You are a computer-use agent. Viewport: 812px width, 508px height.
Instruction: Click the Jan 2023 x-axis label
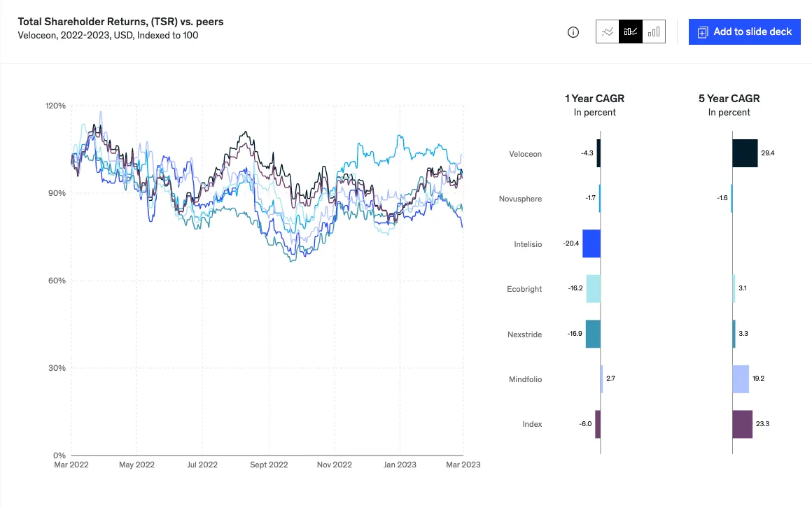(400, 464)
